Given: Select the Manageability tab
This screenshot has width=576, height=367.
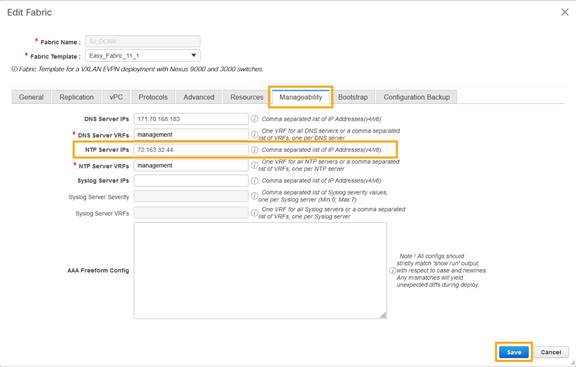Looking at the screenshot, I should 300,97.
